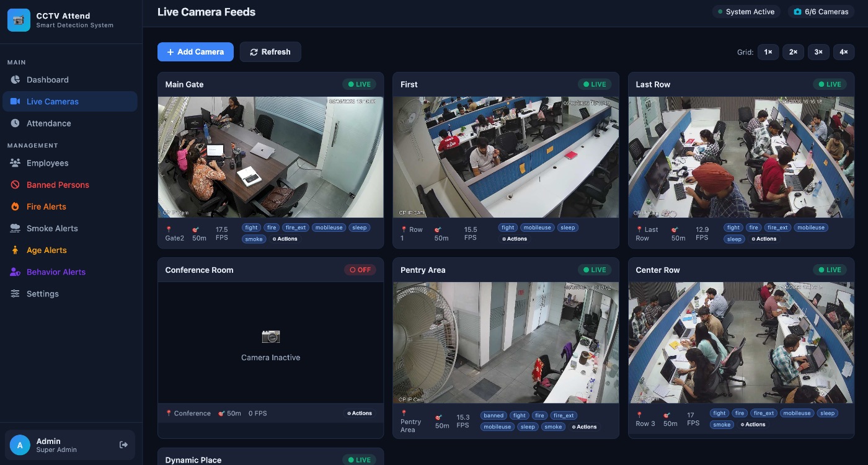Image resolution: width=868 pixels, height=465 pixels.
Task: Open Actions menu for Main Gate camera
Action: click(285, 239)
